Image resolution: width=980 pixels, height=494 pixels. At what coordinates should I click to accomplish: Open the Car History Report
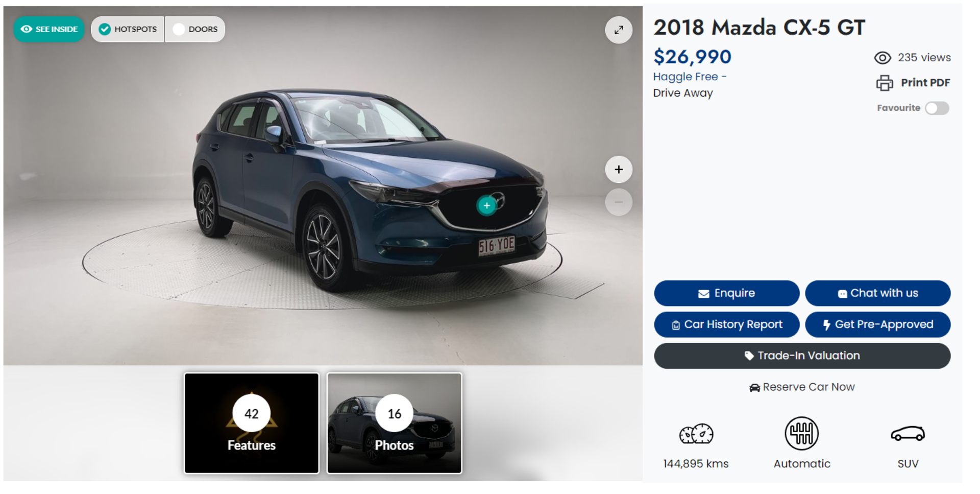tap(726, 324)
